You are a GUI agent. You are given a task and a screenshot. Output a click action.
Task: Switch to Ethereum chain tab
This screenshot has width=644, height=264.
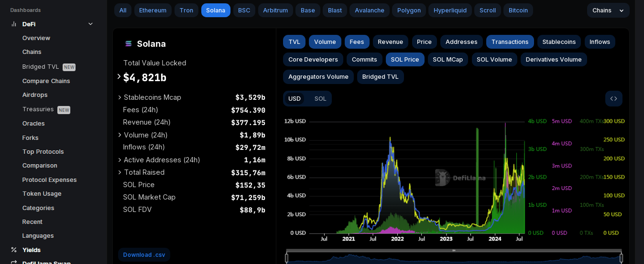(153, 11)
